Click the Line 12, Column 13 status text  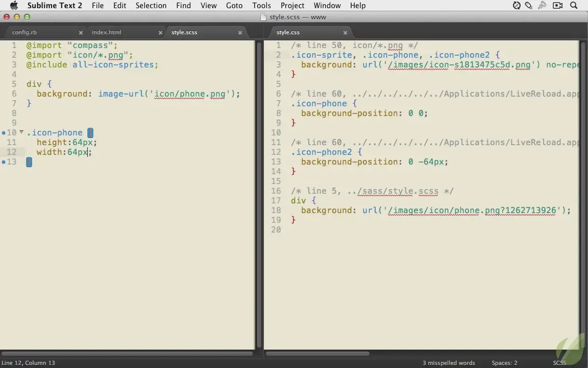[29, 363]
